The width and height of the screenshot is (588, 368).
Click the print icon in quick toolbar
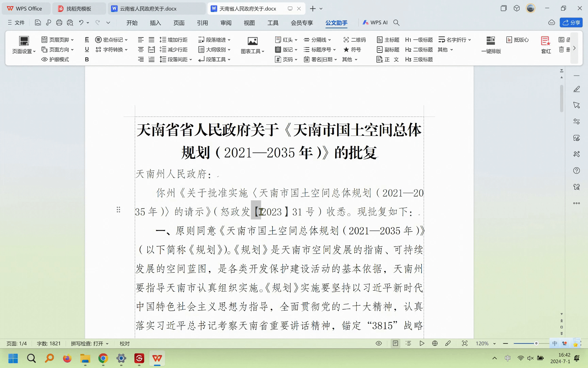pyautogui.click(x=59, y=23)
